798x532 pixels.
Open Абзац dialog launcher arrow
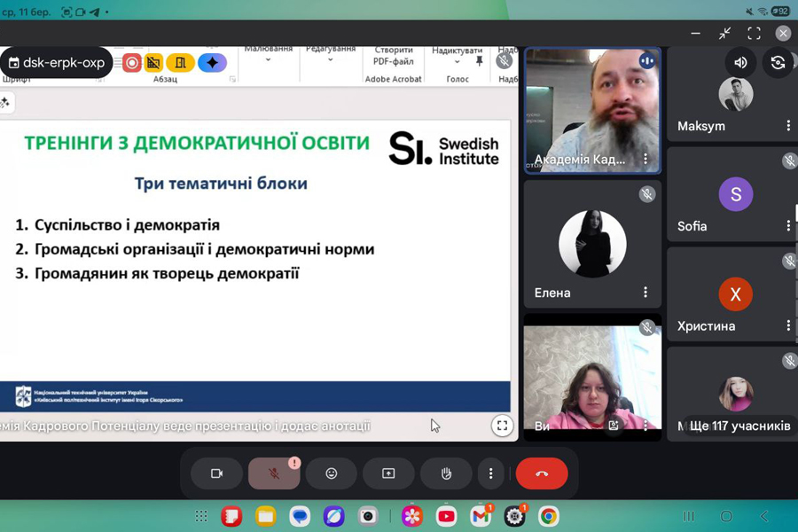pyautogui.click(x=232, y=79)
